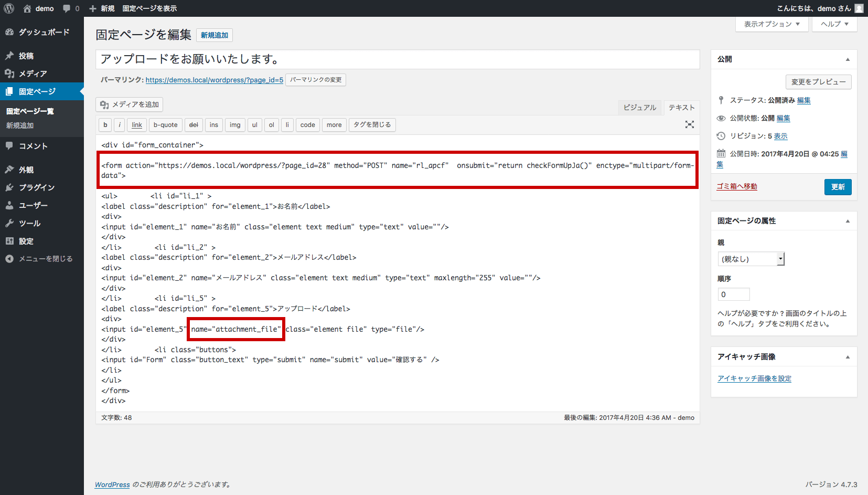The width and height of the screenshot is (868, 495).
Task: Click the blue 更新 button
Action: tap(838, 187)
